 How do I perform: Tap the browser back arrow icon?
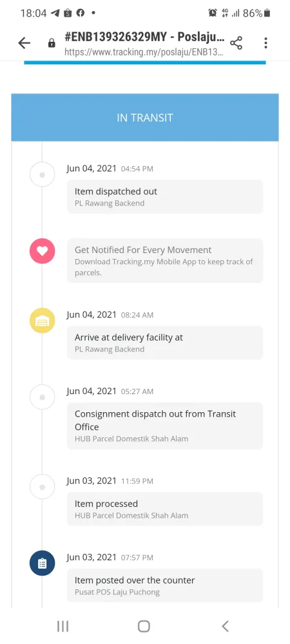click(24, 43)
